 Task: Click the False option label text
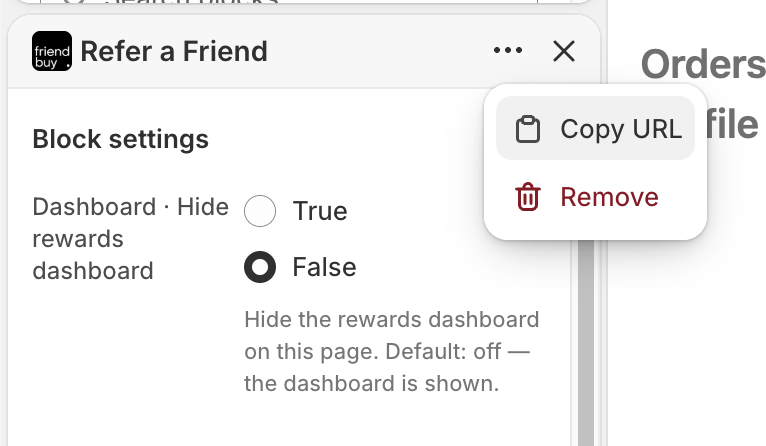click(x=324, y=267)
